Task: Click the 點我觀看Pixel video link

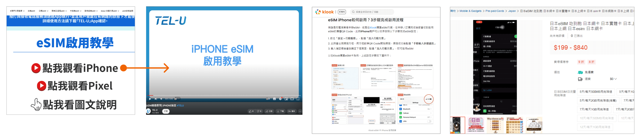Action: pyautogui.click(x=80, y=86)
